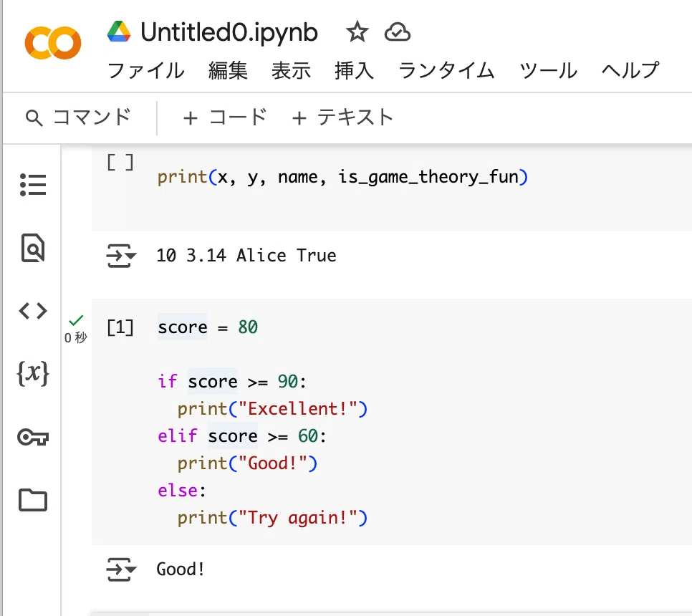Click the Google Drive icon beside notebook title
This screenshot has width=692, height=616.
tap(119, 32)
